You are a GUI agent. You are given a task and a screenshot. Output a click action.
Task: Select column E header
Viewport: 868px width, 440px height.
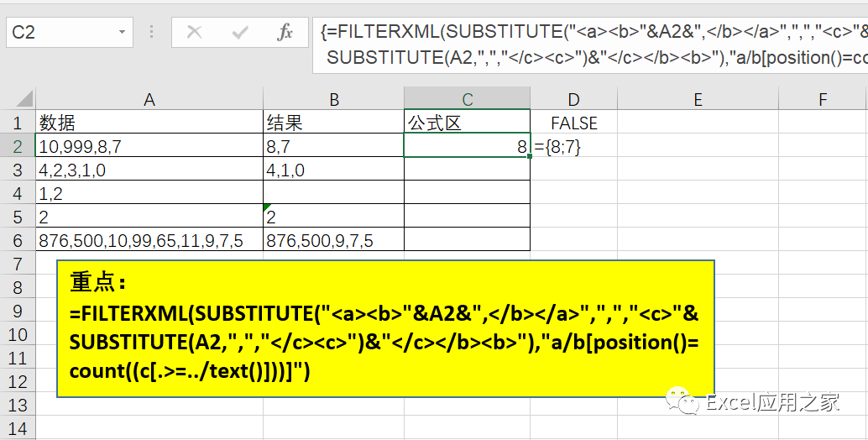pos(698,99)
